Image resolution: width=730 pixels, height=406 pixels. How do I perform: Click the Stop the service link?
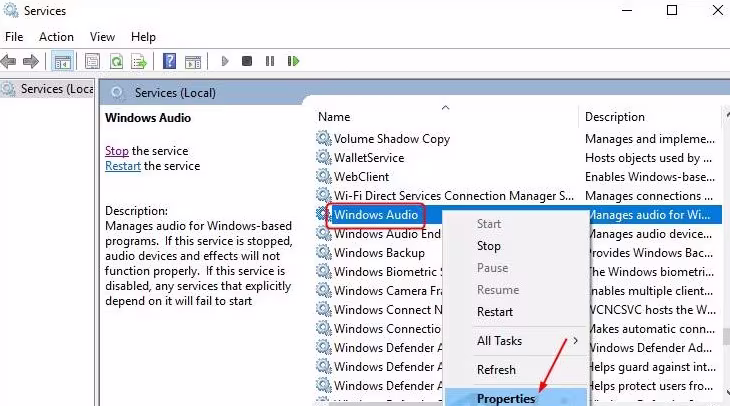(116, 151)
